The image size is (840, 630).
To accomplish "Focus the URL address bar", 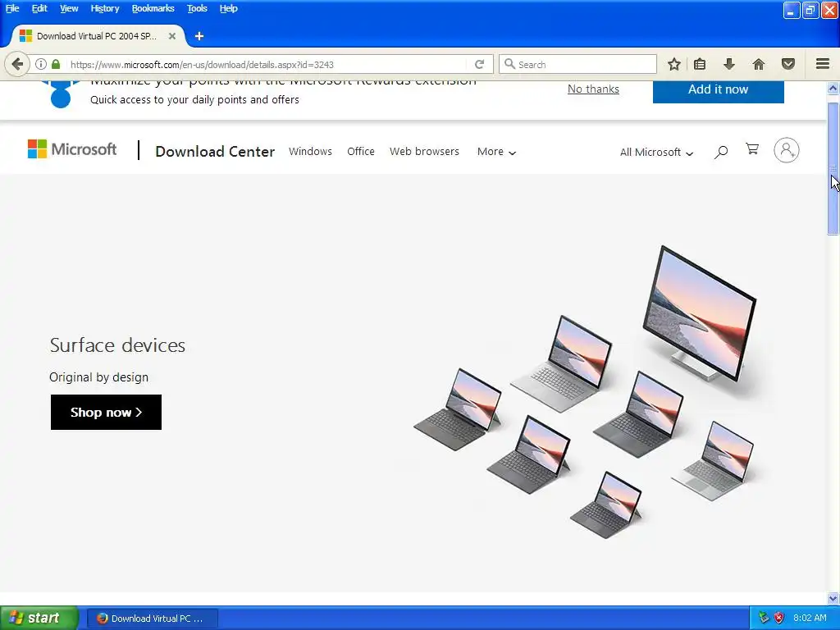I will [268, 64].
